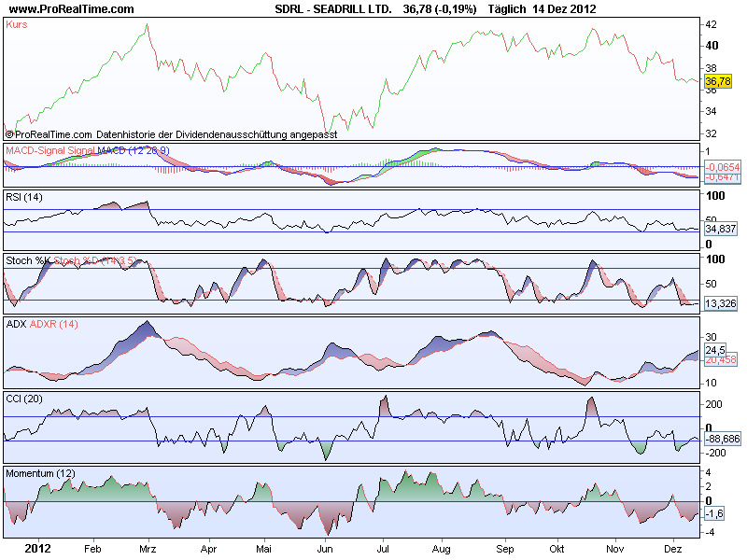Click the Stoch %D (14 3 5) label

click(95, 260)
